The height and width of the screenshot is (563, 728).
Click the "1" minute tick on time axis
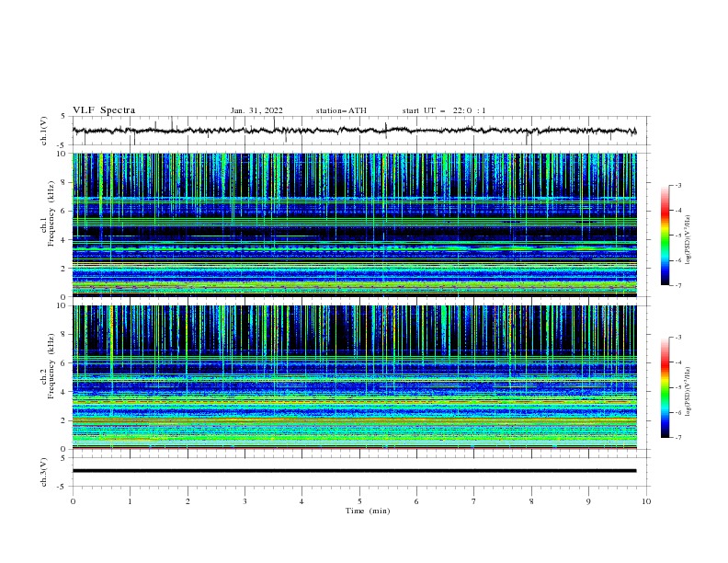click(x=130, y=501)
